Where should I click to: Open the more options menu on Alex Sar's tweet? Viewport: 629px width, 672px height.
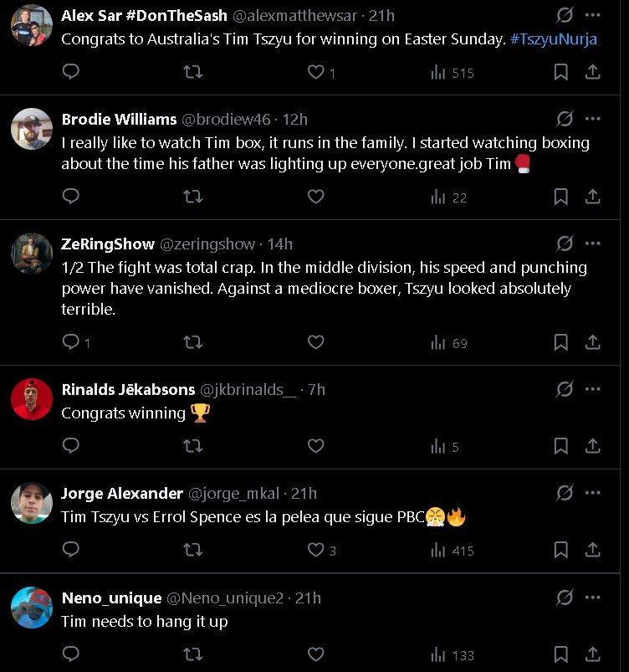592,15
